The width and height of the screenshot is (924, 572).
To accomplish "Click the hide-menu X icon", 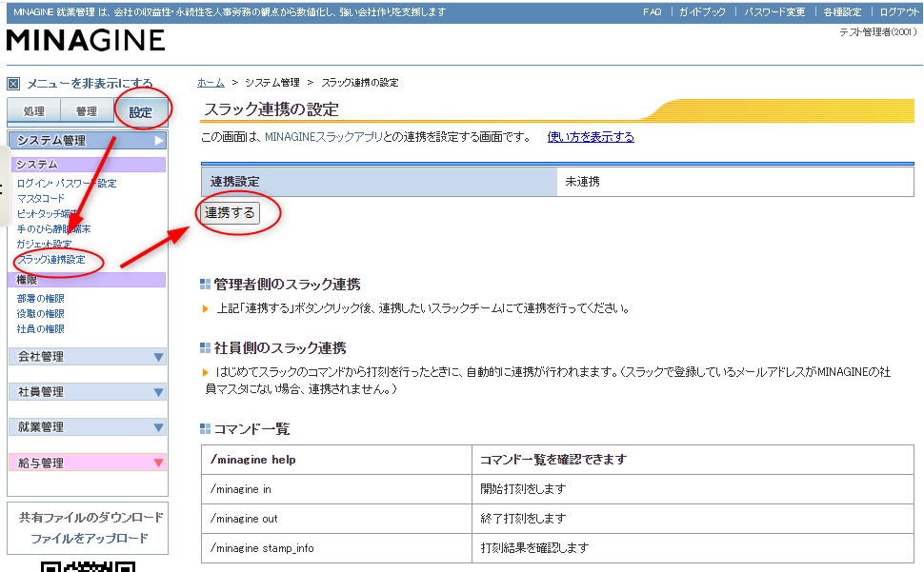I will [13, 84].
